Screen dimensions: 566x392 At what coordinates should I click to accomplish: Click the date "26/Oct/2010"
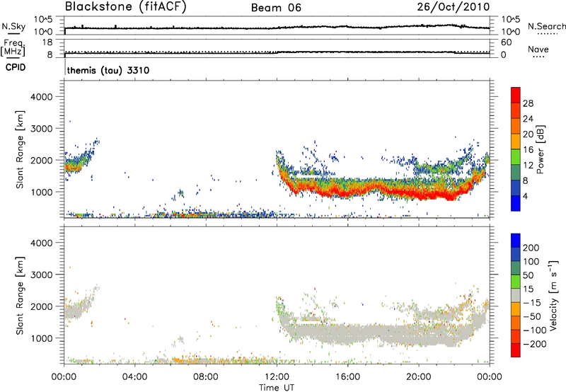[454, 7]
